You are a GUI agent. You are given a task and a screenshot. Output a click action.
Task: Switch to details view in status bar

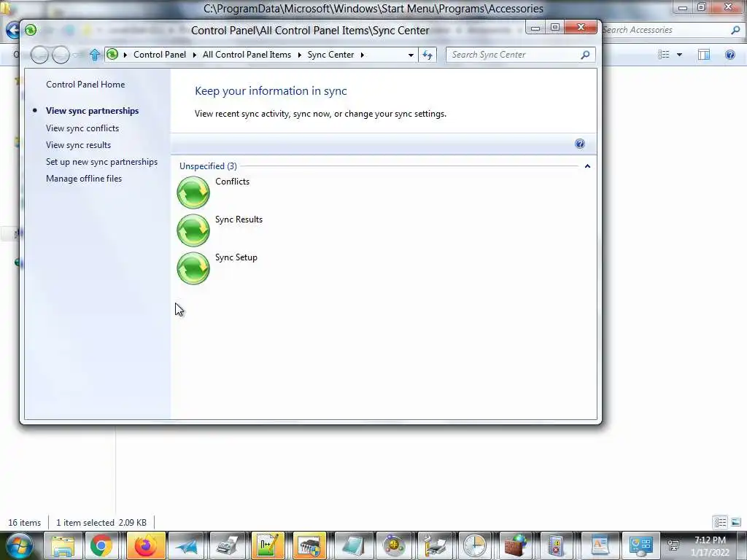[720, 522]
